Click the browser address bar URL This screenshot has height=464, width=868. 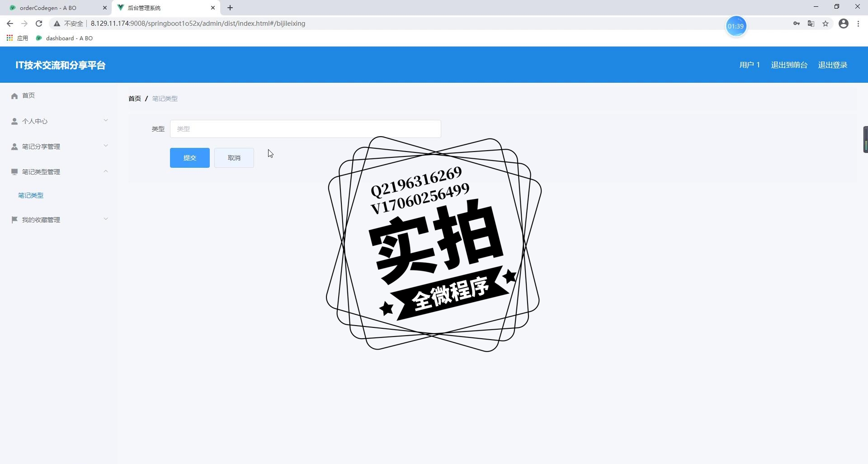[198, 24]
